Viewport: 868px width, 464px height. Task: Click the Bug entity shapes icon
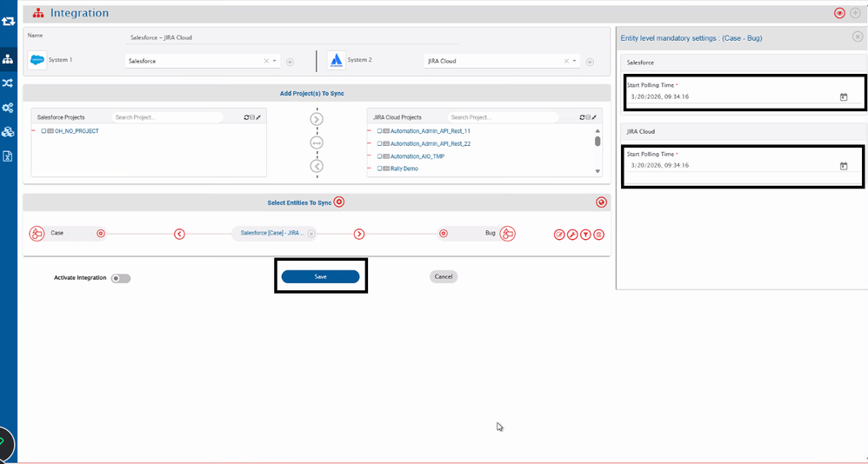coord(508,234)
